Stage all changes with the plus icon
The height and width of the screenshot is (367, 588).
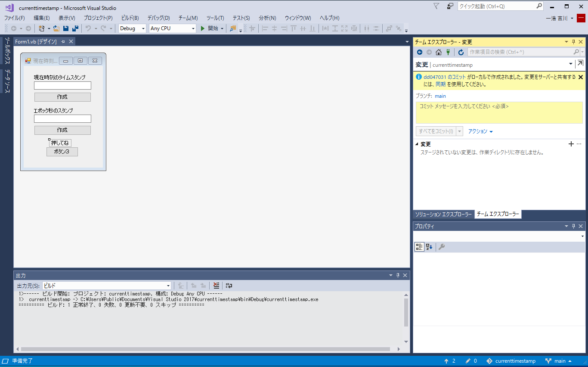[x=571, y=144]
